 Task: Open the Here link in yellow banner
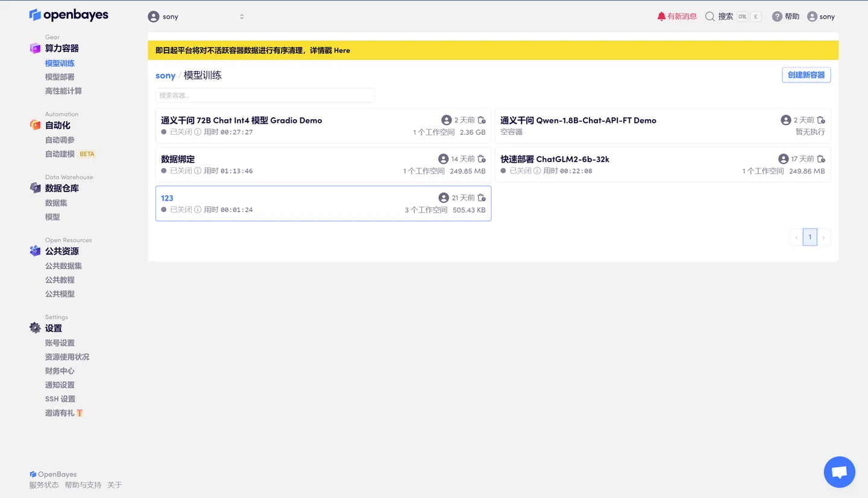pos(342,50)
